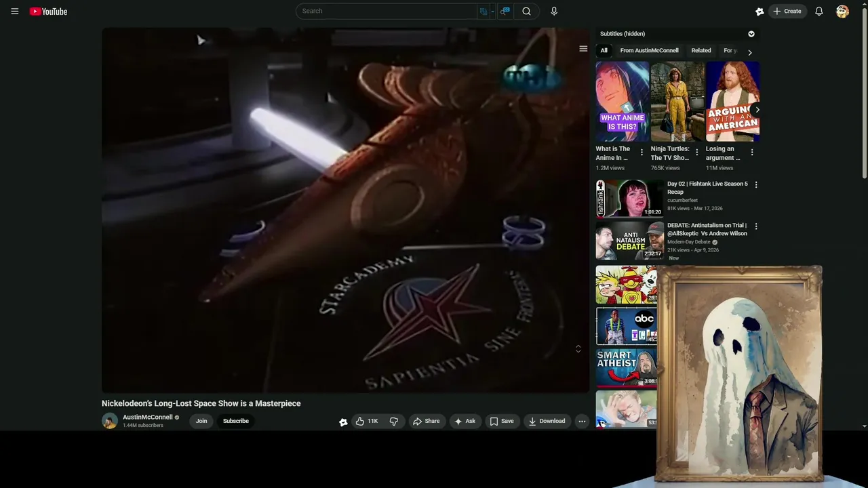The width and height of the screenshot is (868, 488).
Task: Click the 1.44M subscribers text
Action: click(143, 426)
